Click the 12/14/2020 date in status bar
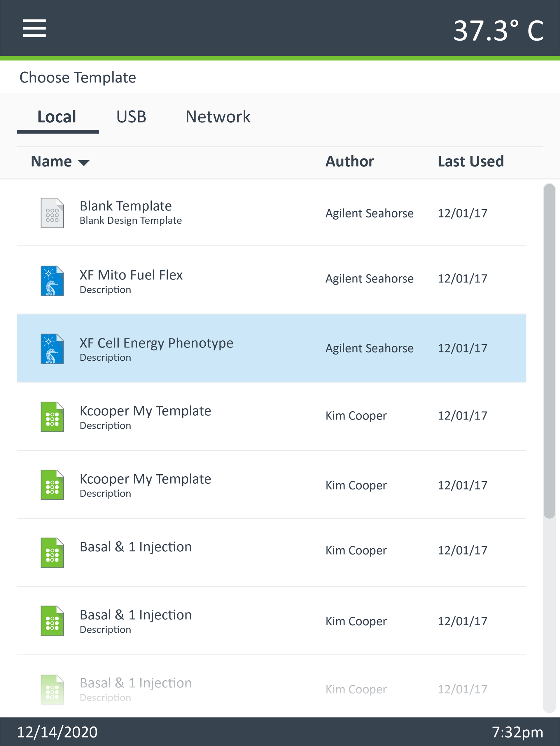The image size is (560, 746). 57,732
